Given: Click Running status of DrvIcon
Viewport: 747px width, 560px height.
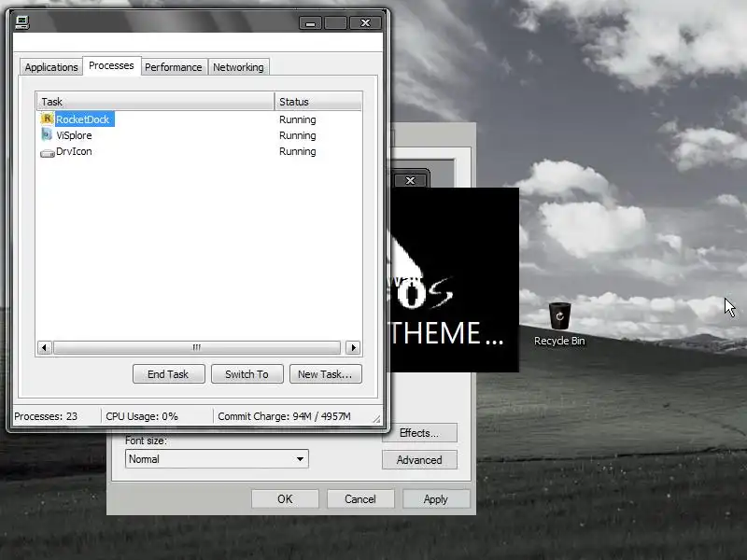Looking at the screenshot, I should click(297, 151).
